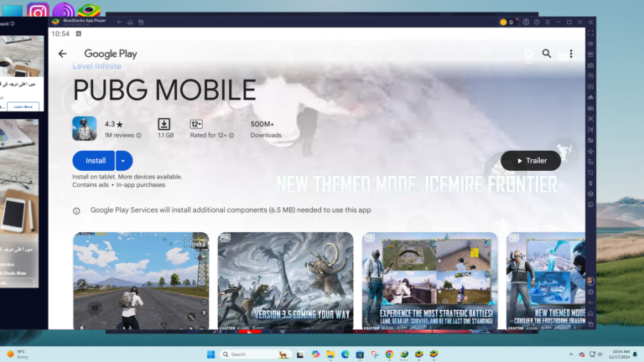Install PUBG MOBILE
This screenshot has height=362, width=644.
pyautogui.click(x=94, y=161)
